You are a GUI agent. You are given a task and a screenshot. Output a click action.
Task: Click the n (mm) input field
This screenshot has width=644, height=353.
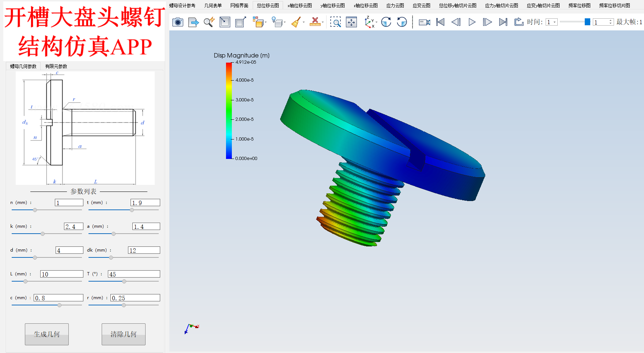[x=69, y=202]
